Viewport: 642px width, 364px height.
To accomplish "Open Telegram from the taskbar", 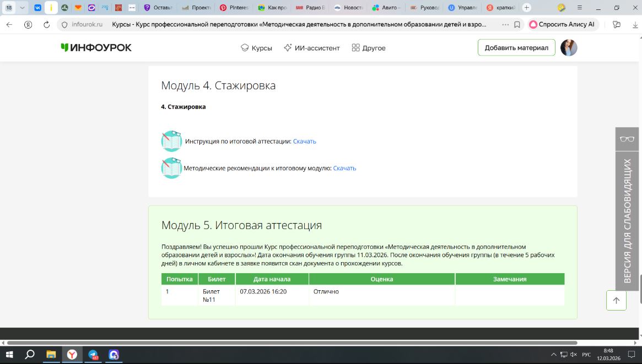I will (93, 355).
